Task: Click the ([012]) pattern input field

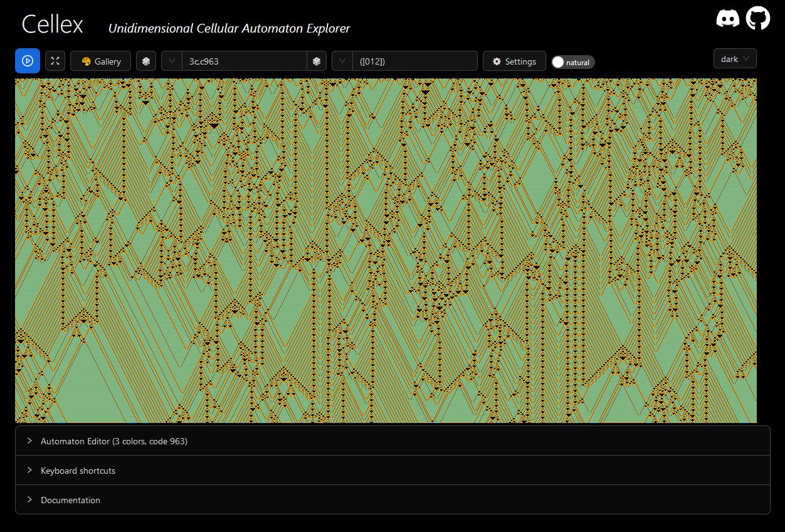Action: coord(414,61)
